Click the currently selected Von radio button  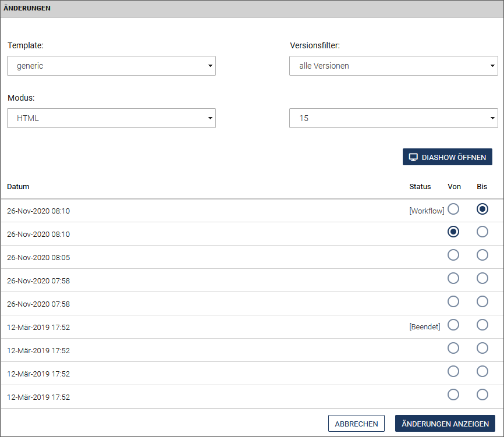click(x=453, y=232)
